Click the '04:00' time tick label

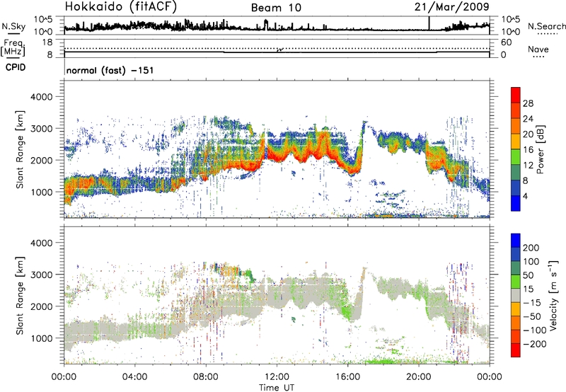(134, 377)
